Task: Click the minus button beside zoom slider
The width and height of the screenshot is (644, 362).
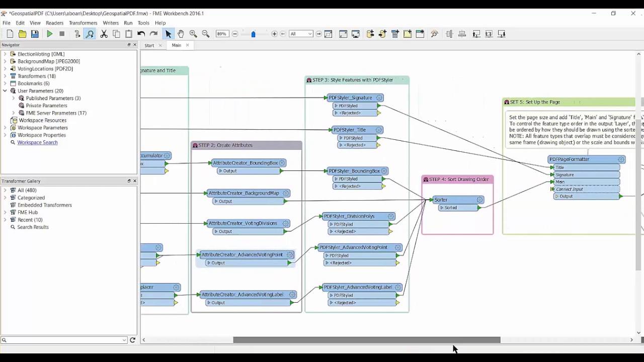Action: pyautogui.click(x=235, y=34)
